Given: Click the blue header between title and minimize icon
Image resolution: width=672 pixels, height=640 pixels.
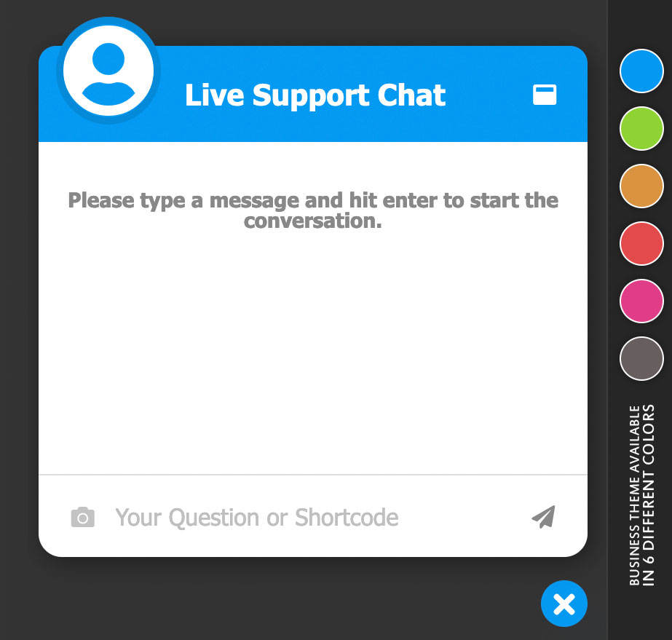Looking at the screenshot, I should point(489,95).
